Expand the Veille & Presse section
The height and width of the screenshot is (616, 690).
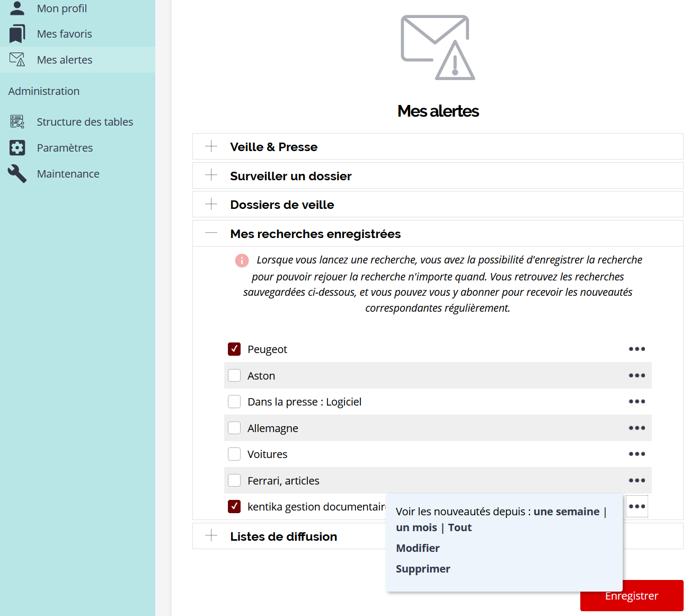[438, 146]
